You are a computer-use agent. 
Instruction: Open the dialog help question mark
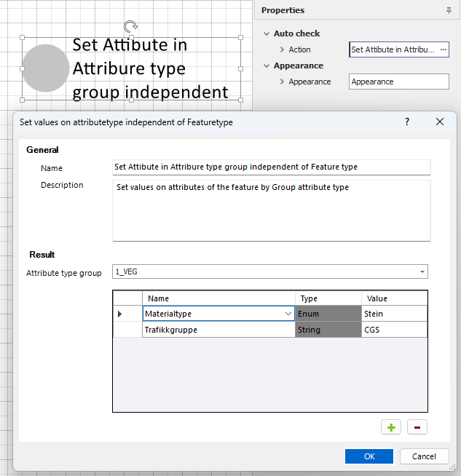point(407,122)
